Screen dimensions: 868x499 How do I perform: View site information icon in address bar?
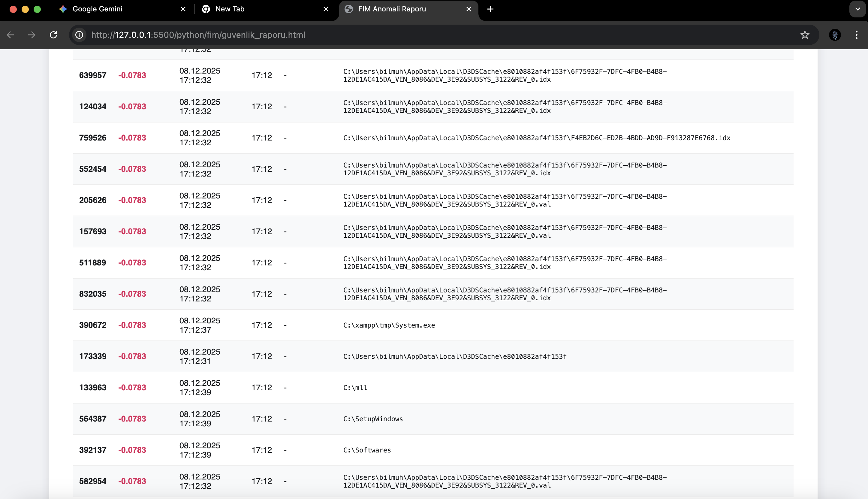[x=79, y=35]
